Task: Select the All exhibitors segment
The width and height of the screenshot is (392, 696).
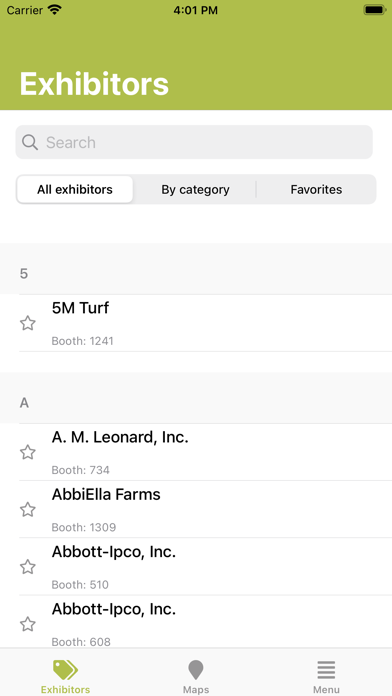Action: [x=75, y=190]
